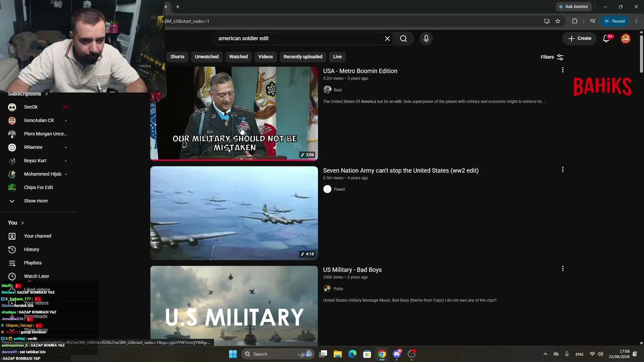Open the Chrome three-dot menu

[636, 21]
